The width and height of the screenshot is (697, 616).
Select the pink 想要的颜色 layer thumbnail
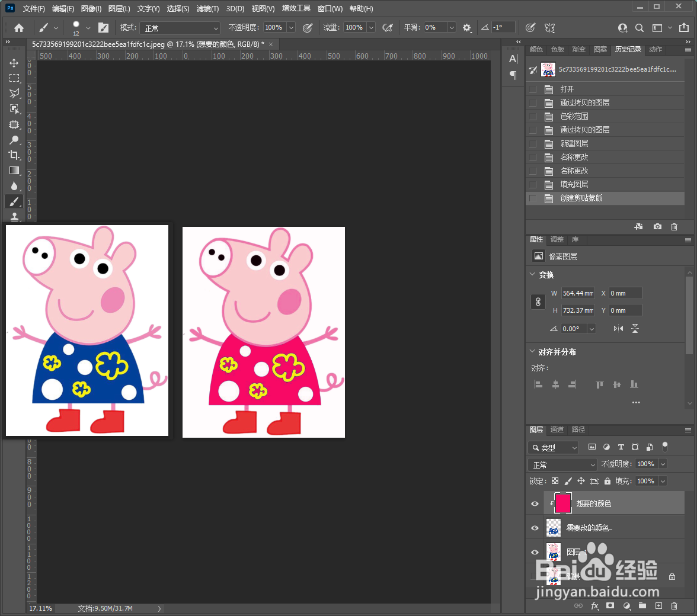pyautogui.click(x=563, y=503)
